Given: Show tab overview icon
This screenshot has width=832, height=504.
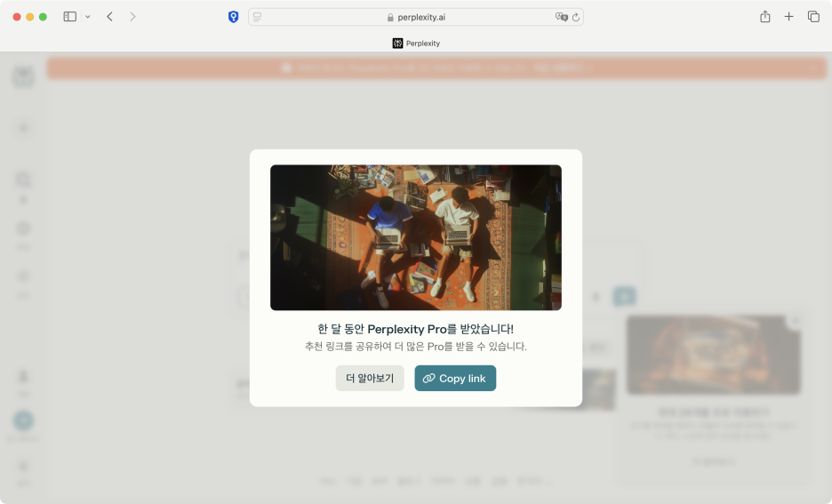Looking at the screenshot, I should 813,17.
